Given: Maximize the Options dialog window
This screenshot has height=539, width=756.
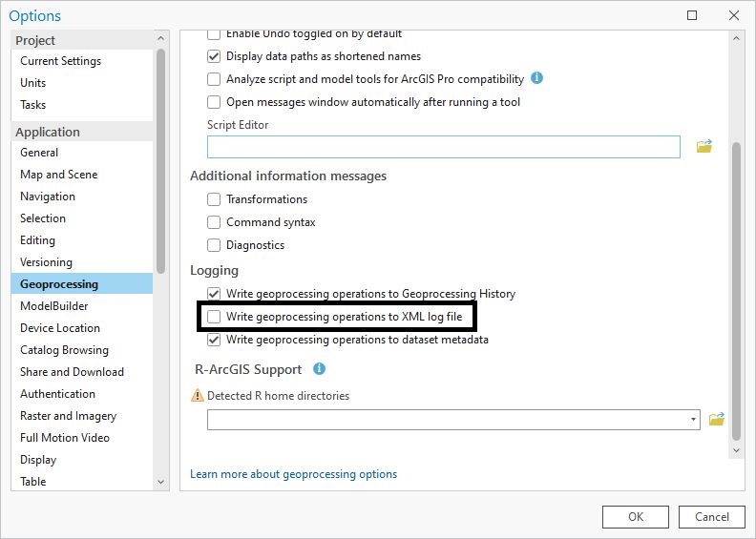Looking at the screenshot, I should pos(692,15).
